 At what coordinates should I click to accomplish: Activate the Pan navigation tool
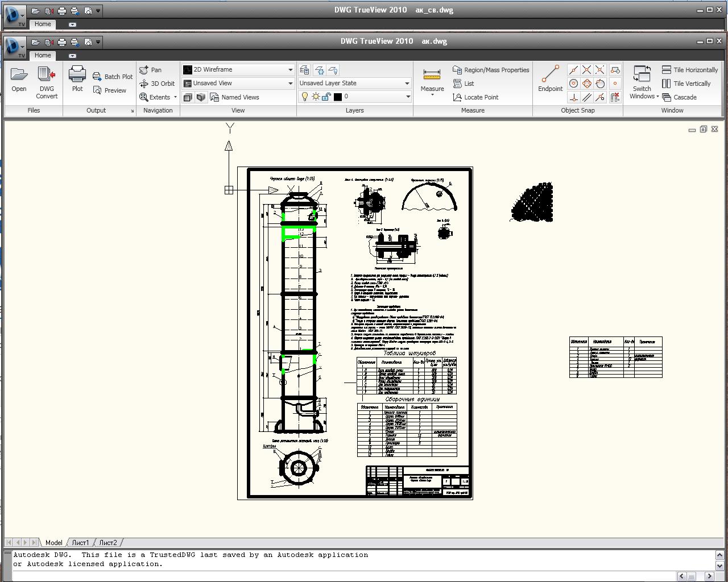tap(151, 69)
